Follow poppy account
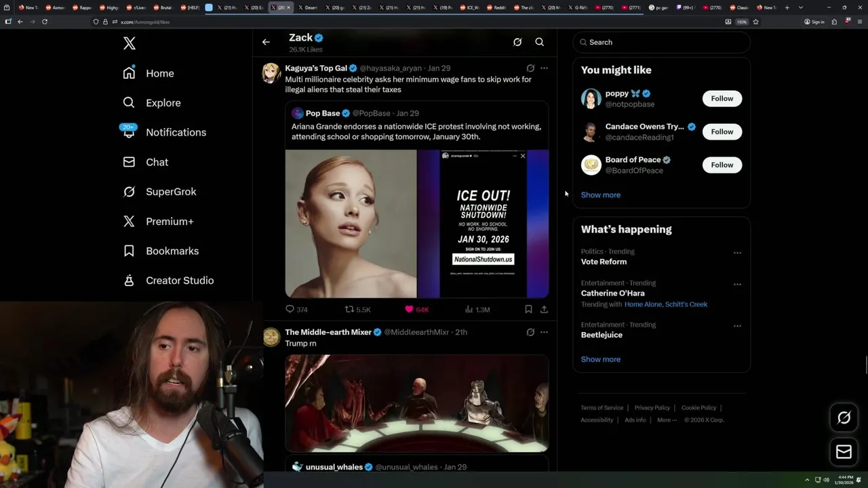Viewport: 868px width, 488px height. (x=722, y=98)
